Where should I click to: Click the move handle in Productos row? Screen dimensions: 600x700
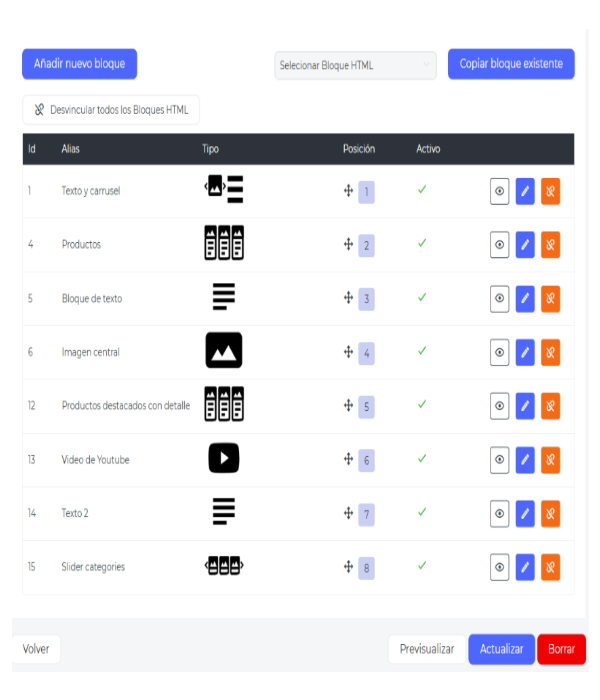[x=348, y=244]
